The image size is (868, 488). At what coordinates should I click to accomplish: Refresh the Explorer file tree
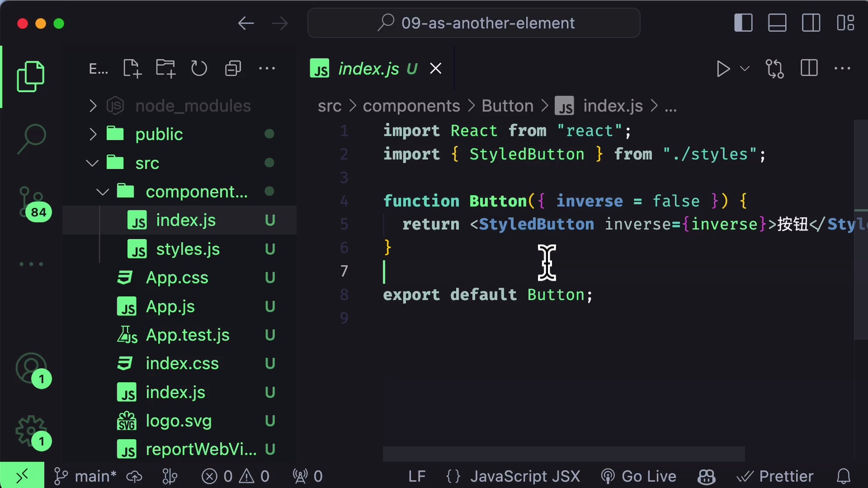click(199, 69)
